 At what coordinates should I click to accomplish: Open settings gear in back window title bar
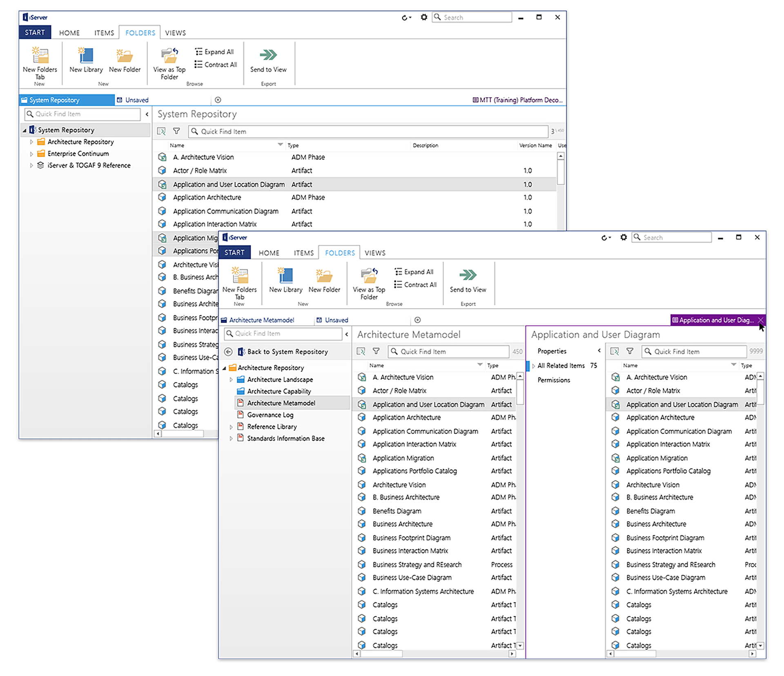[424, 17]
